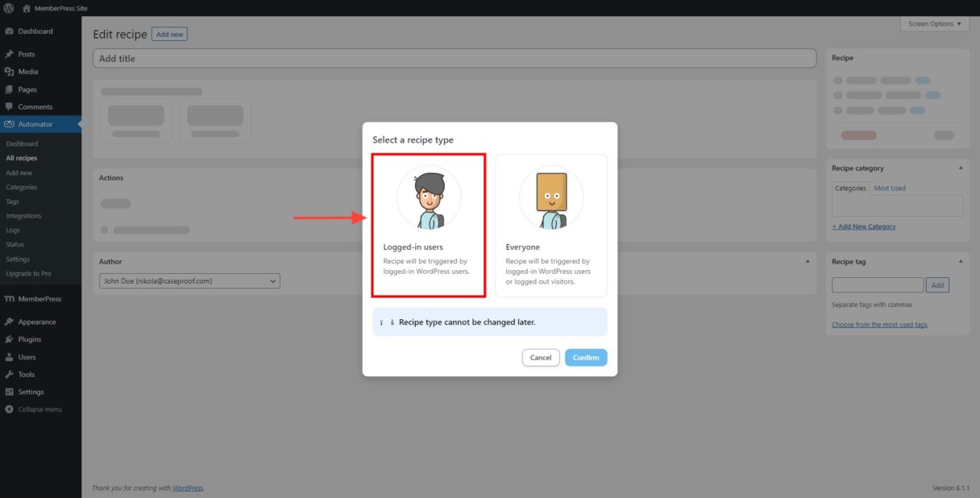
Task: Open the Author select for John Doe
Action: coord(189,281)
